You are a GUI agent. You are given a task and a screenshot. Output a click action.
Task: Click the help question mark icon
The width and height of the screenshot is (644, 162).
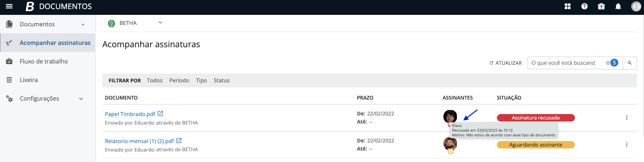(x=585, y=6)
